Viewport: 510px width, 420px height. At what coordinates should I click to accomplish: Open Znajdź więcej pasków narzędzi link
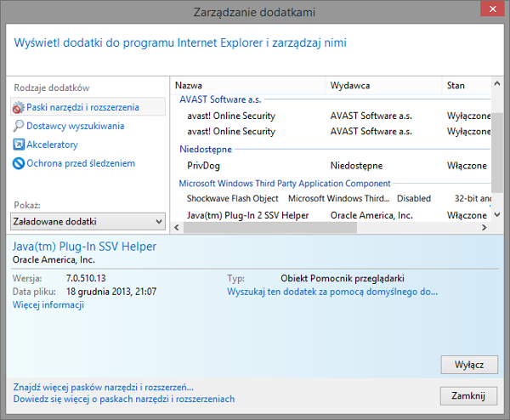[x=103, y=388]
